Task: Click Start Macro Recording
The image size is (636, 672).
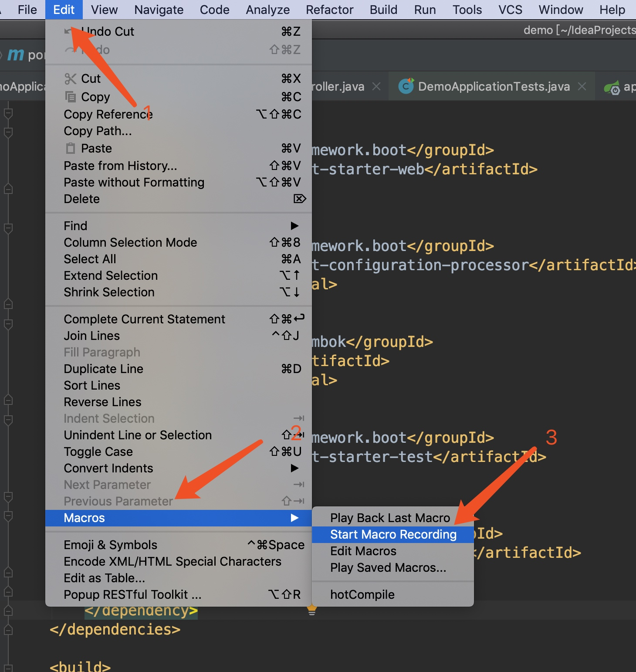Action: tap(393, 534)
